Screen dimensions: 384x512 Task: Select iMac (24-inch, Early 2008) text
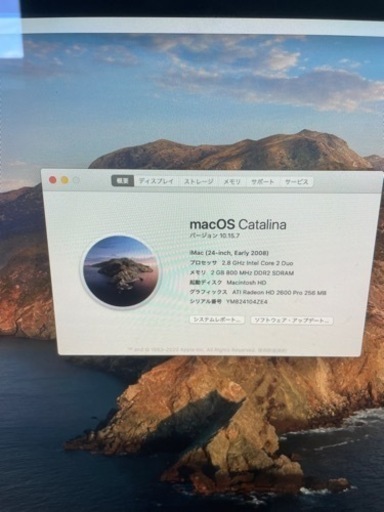pos(229,253)
